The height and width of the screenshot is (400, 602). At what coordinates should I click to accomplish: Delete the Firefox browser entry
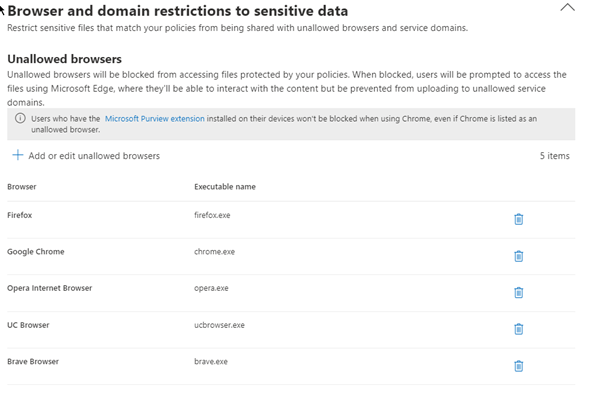click(x=518, y=219)
